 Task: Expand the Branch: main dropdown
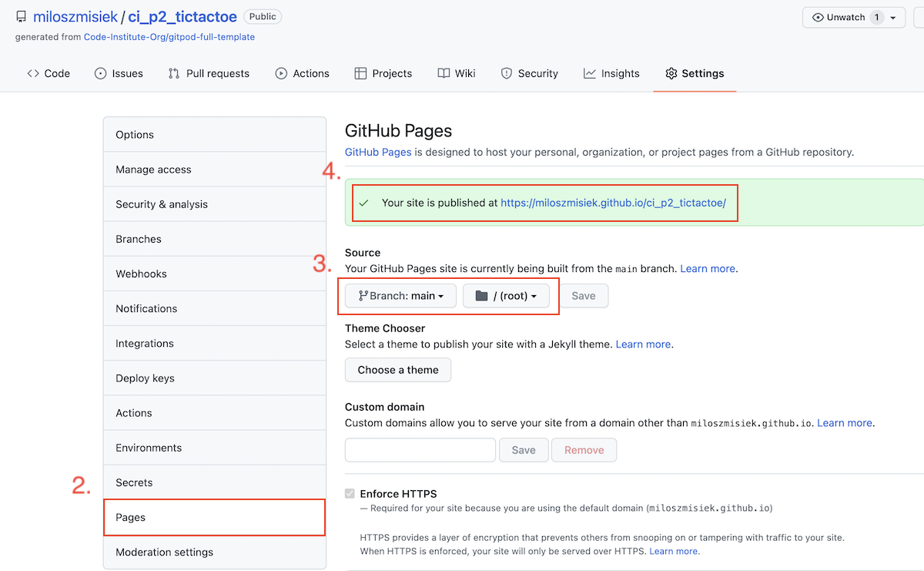[400, 296]
